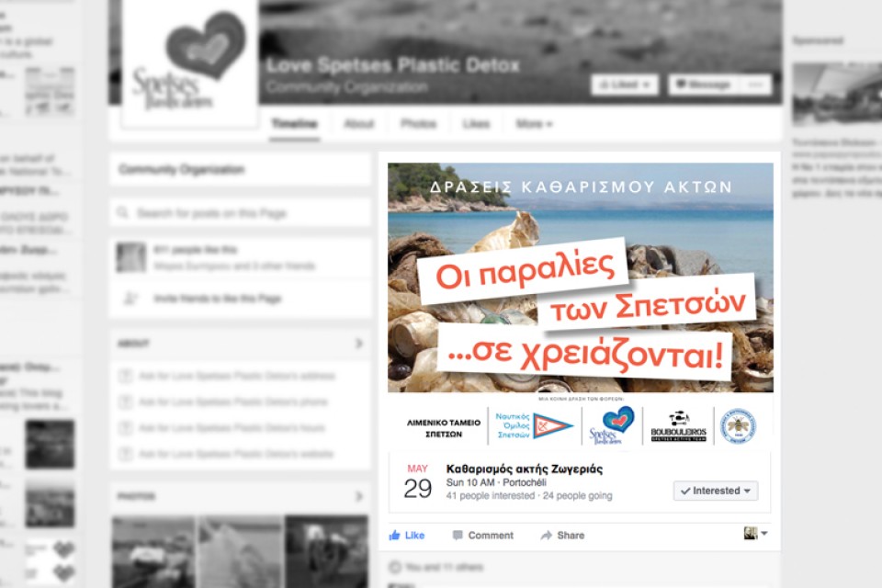Click '41 people interested · 24 people going' text
882x588 pixels.
[x=529, y=496]
